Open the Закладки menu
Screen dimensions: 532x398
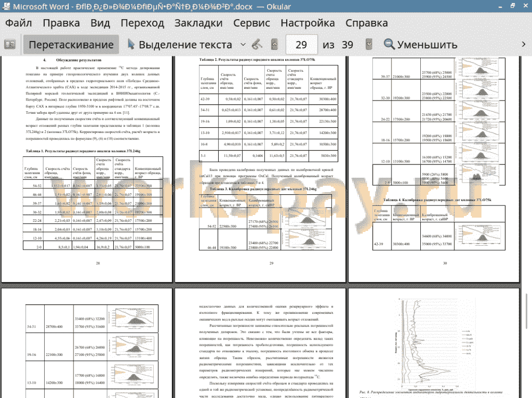(198, 23)
